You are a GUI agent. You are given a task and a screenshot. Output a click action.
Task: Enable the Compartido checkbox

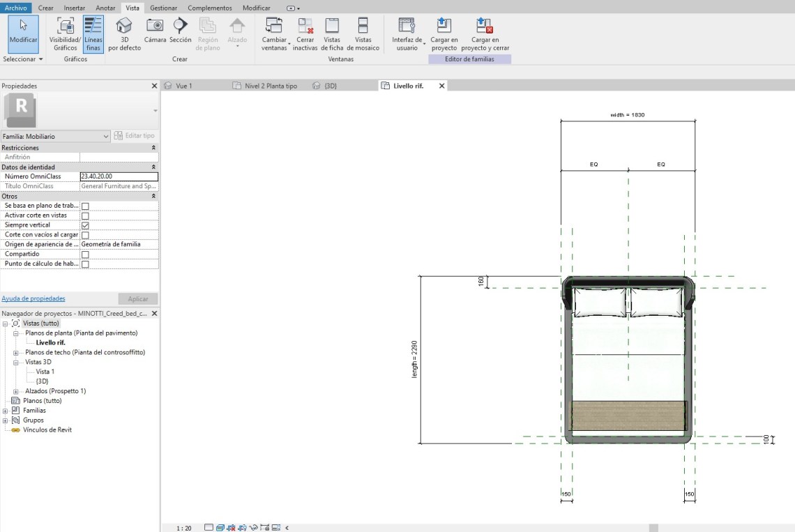(85, 254)
